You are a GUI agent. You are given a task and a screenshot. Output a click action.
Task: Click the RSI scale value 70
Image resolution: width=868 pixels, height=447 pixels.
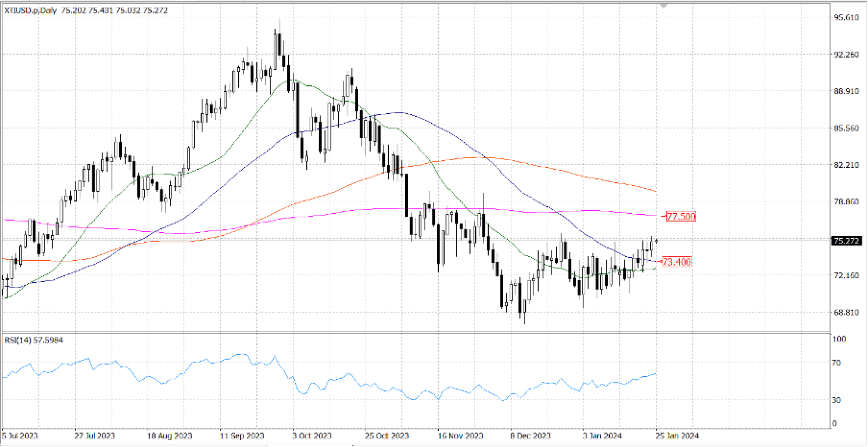(x=836, y=363)
